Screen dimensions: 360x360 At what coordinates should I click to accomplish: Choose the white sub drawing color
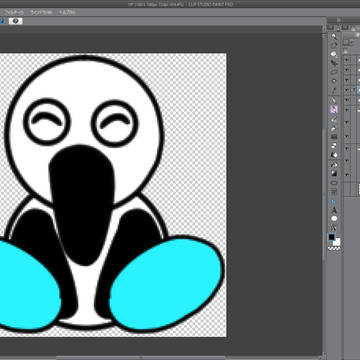337,243
